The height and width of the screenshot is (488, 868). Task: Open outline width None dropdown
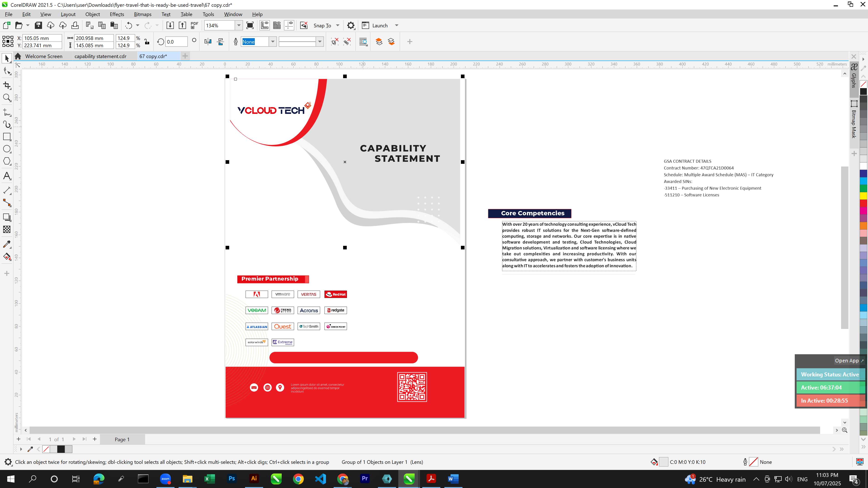click(x=273, y=41)
